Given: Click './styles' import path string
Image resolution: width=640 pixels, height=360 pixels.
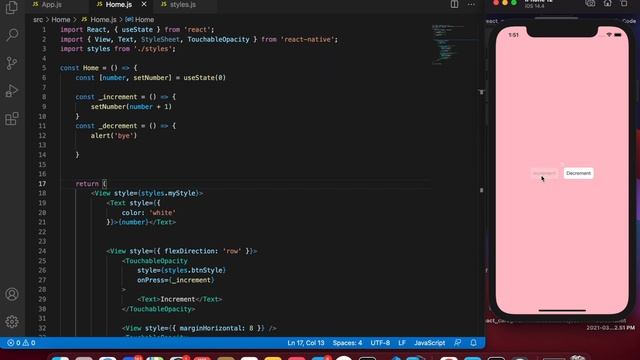Looking at the screenshot, I should pos(152,49).
